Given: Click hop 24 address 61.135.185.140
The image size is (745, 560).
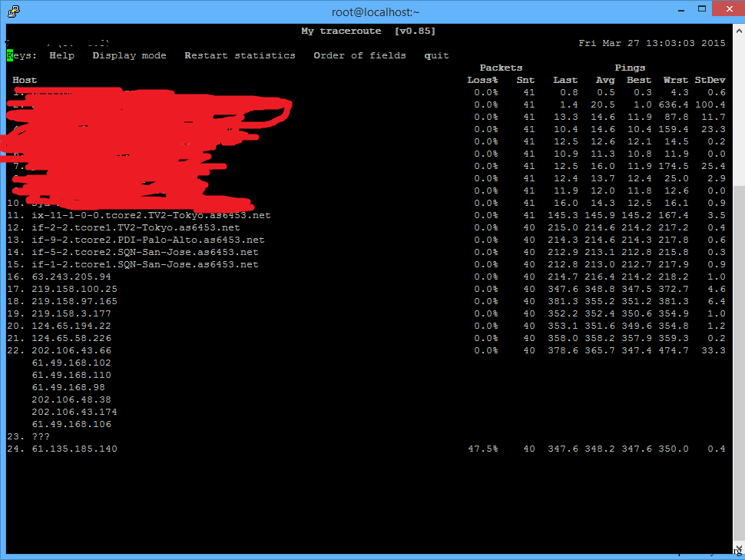Looking at the screenshot, I should tap(74, 449).
